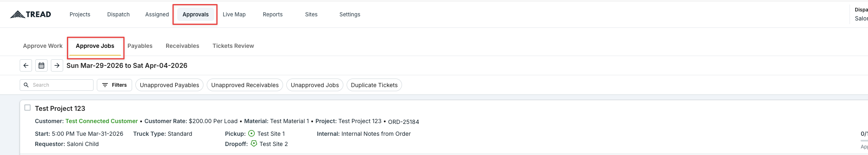Go to previous week with back arrow
The image size is (868, 155).
click(x=26, y=65)
